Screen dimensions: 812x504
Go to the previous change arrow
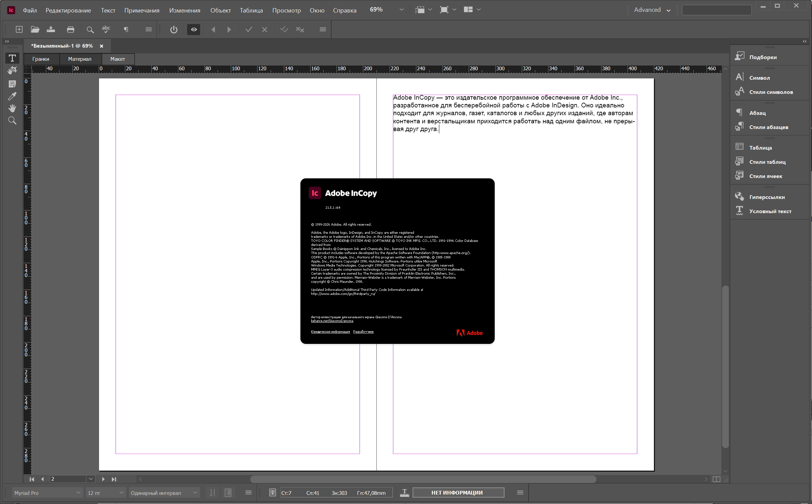click(x=213, y=30)
